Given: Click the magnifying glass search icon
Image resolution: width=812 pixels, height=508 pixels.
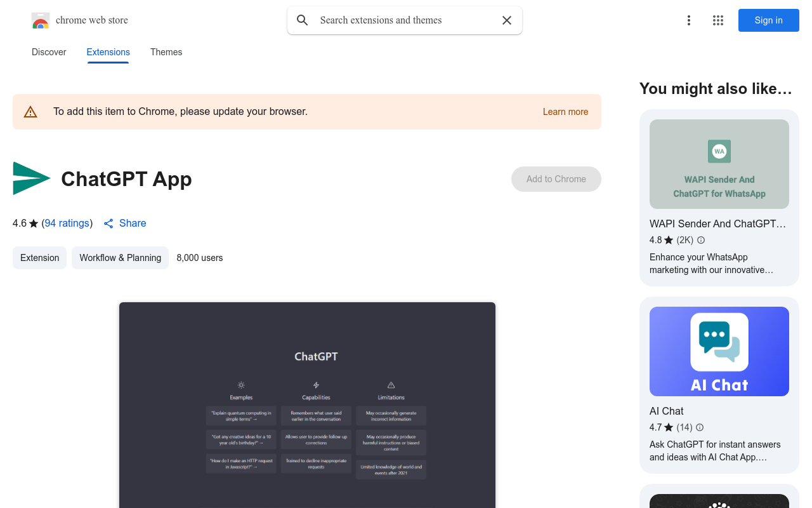Looking at the screenshot, I should click(x=303, y=20).
